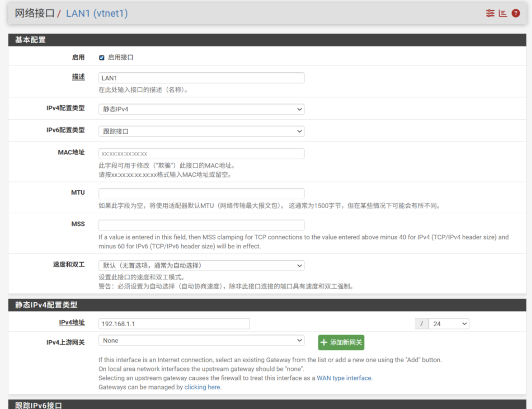This screenshot has width=532, height=409.
Task: Expand the 速度和双工 dropdown
Action: 201,265
